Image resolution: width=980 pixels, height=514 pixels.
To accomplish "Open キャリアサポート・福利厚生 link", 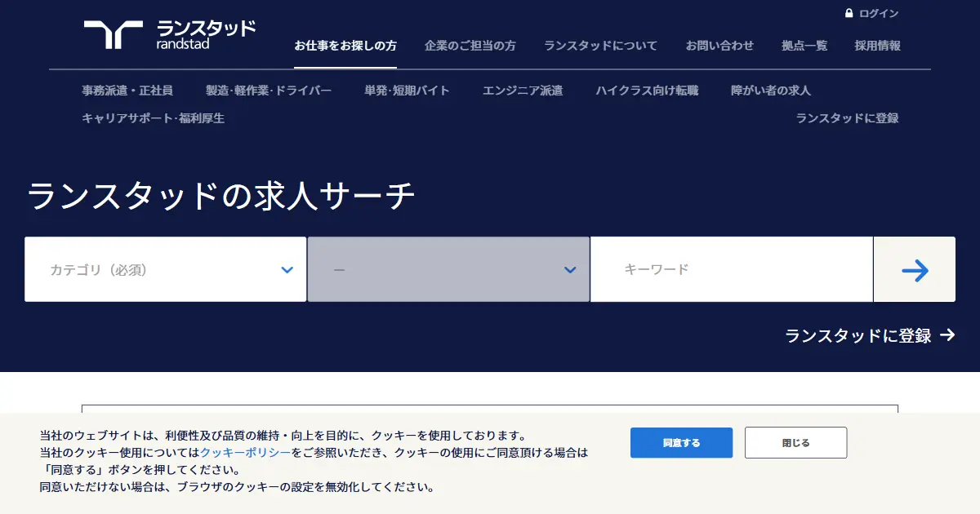I will [153, 118].
